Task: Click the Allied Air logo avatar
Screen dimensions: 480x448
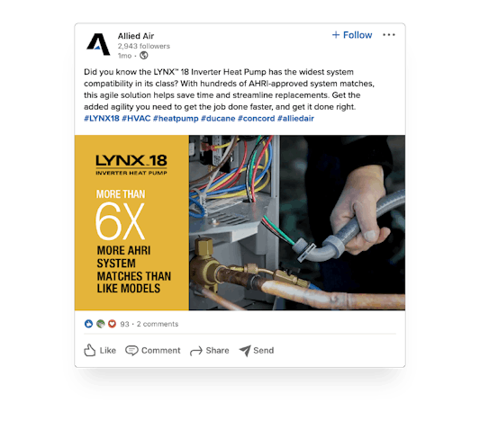Action: (98, 44)
